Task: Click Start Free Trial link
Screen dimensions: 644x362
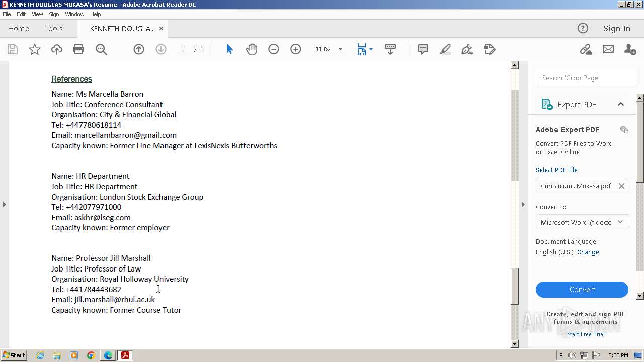Action: pos(586,334)
